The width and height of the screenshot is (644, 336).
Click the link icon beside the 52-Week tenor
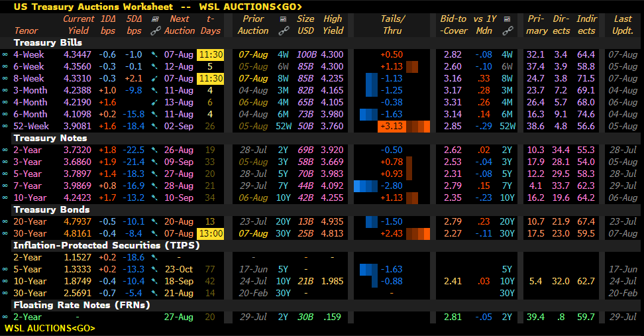click(5, 126)
